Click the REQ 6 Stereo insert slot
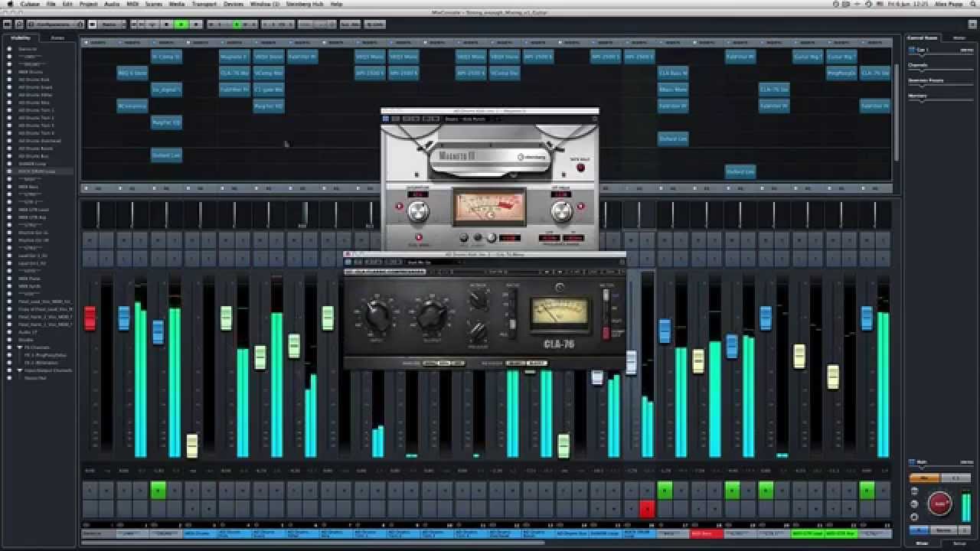The height and width of the screenshot is (551, 980). (132, 73)
